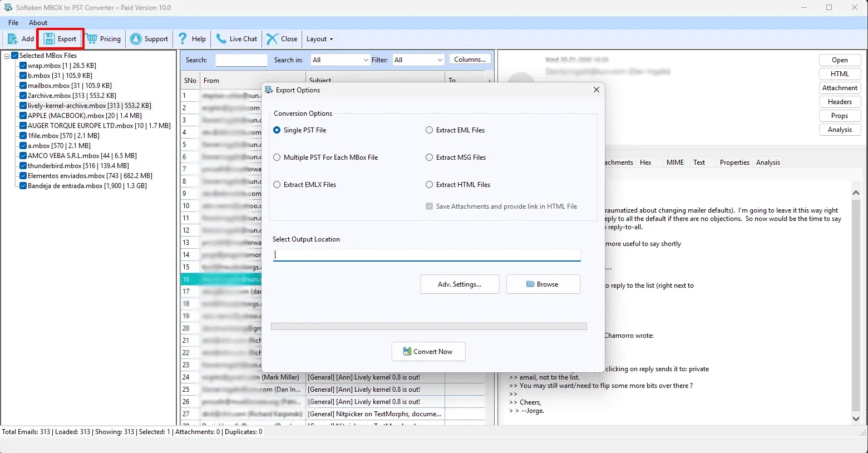
Task: Click the Search input field
Action: pyautogui.click(x=241, y=60)
